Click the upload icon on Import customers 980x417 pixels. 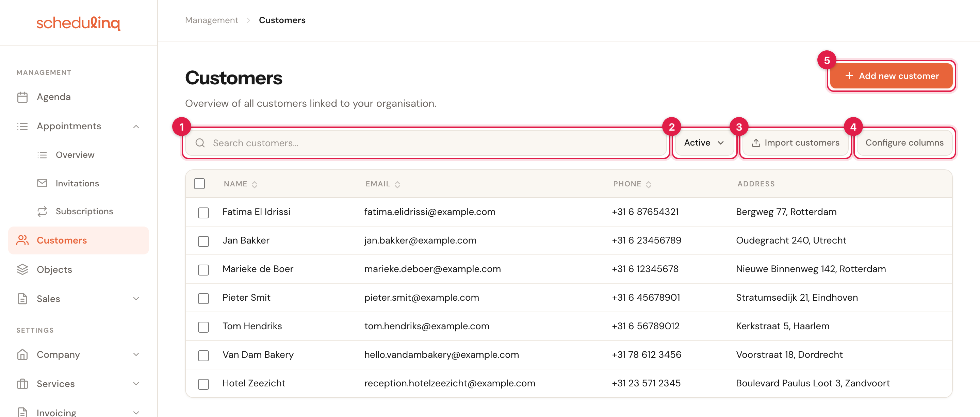(x=756, y=143)
